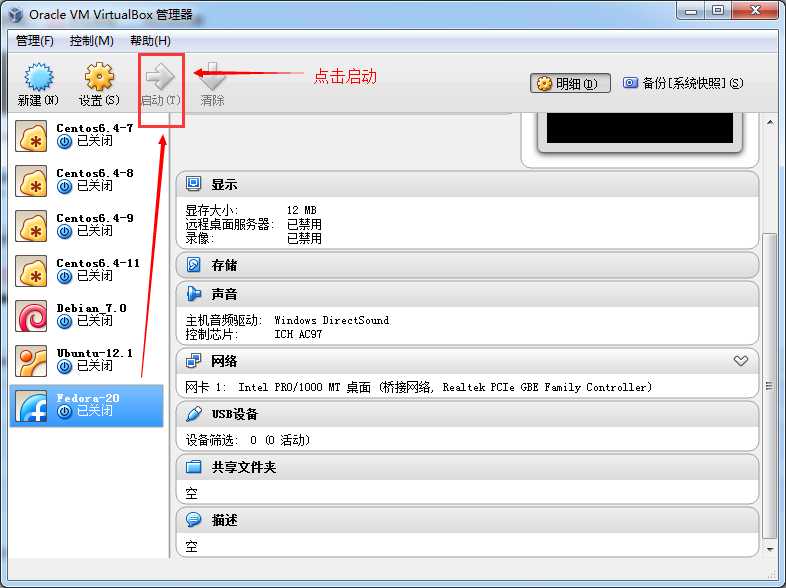Select the Centos6.4-7 VM icon
This screenshot has height=588, width=786.
[31, 136]
